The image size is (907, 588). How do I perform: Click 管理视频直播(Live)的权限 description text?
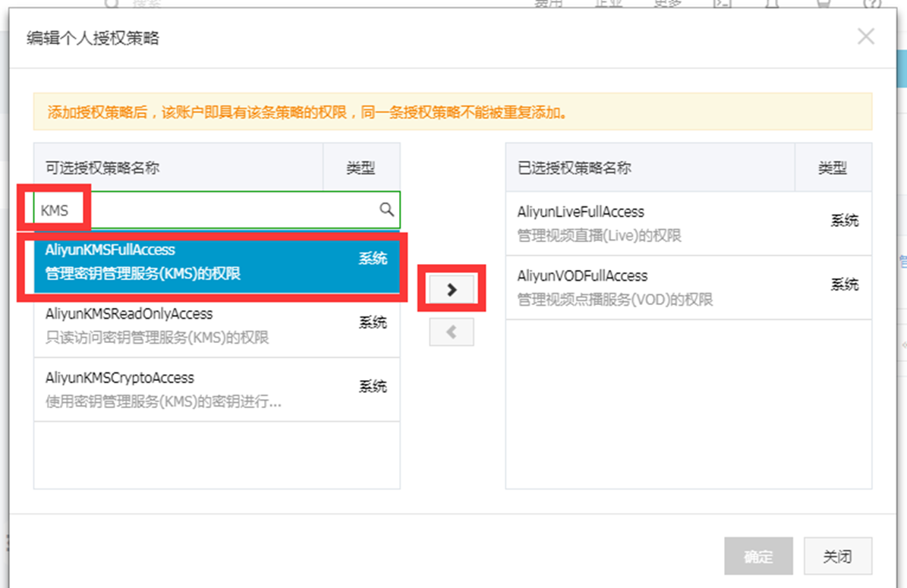600,235
